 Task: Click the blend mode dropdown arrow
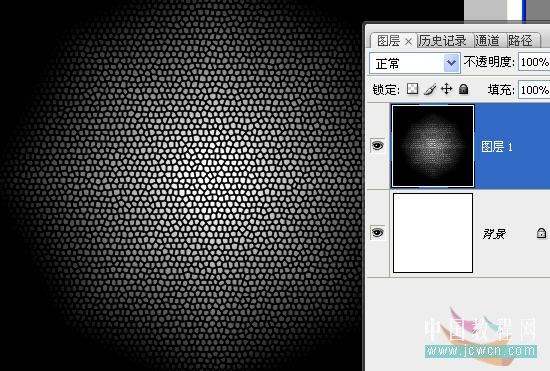click(x=451, y=63)
